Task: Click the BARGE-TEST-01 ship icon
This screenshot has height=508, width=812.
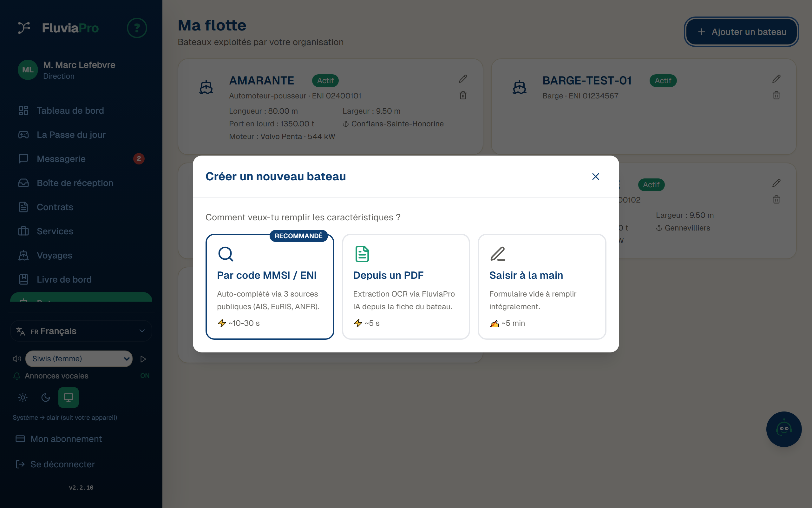Action: pos(520,87)
